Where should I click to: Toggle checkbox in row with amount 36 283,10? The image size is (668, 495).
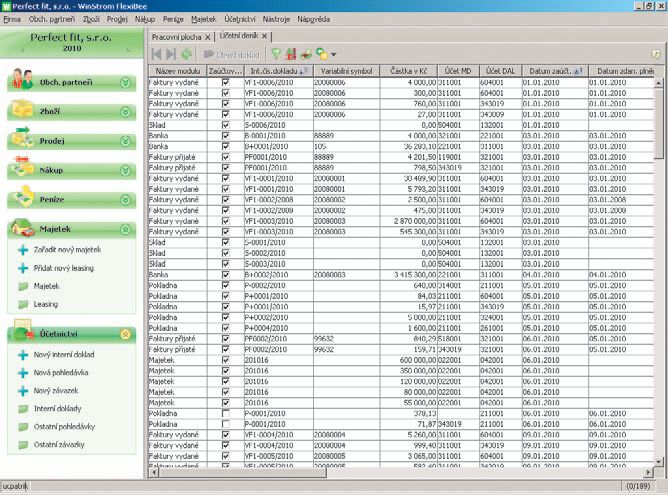point(225,147)
